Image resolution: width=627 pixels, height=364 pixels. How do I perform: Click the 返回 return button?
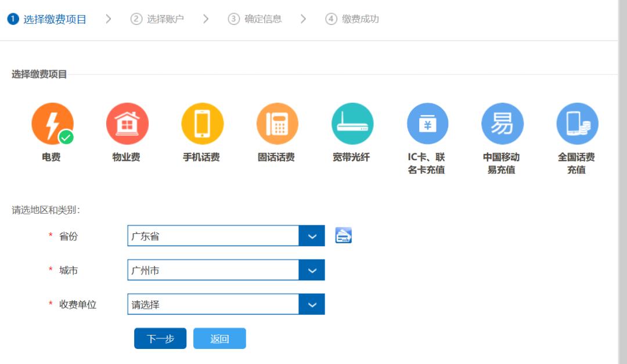pos(219,338)
